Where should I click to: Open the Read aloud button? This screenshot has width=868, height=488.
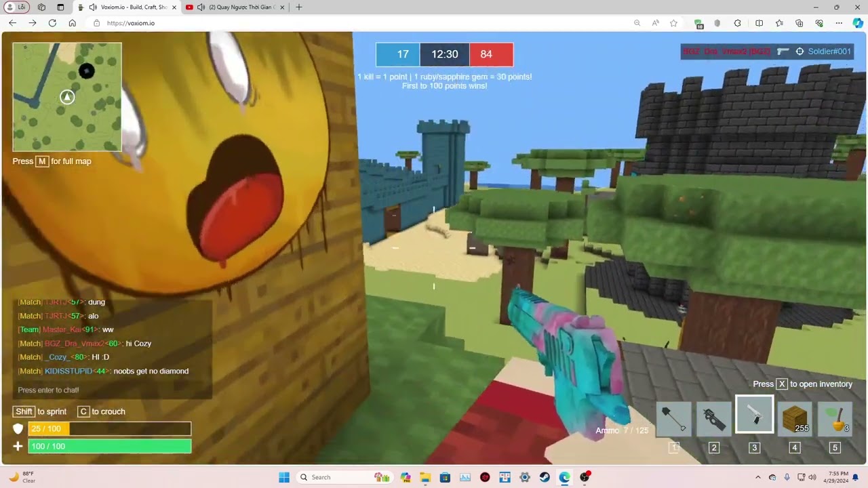pyautogui.click(x=655, y=22)
